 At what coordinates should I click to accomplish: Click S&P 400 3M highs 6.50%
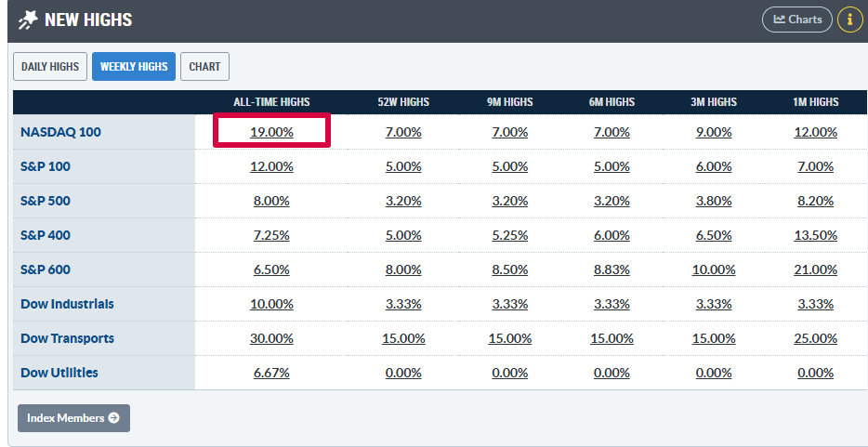click(714, 235)
